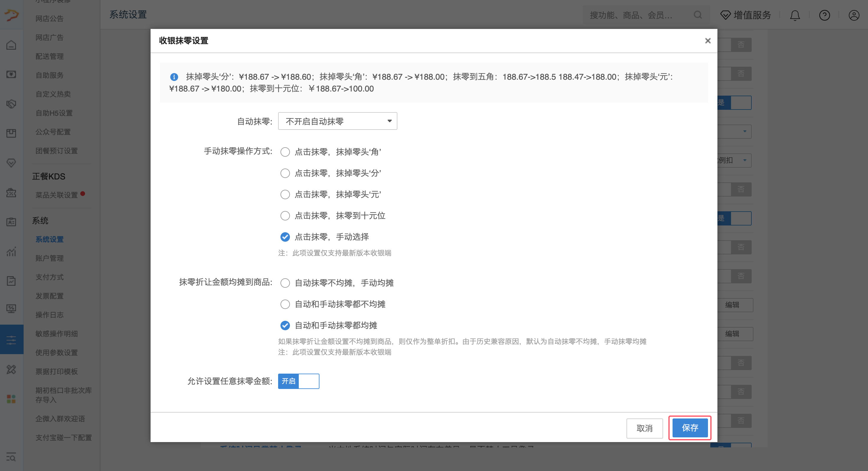Click the search magnifier icon in the header

[698, 15]
